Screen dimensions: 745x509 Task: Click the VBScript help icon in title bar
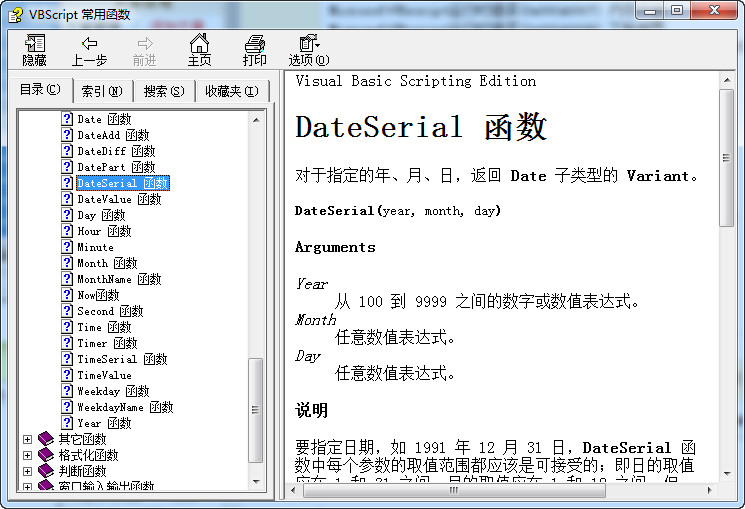point(16,15)
